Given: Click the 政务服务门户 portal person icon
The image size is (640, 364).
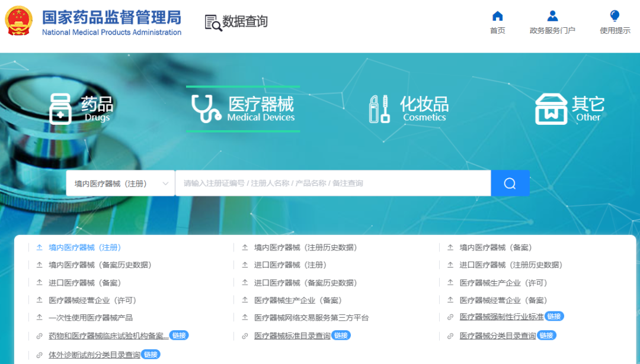Looking at the screenshot, I should tap(552, 15).
